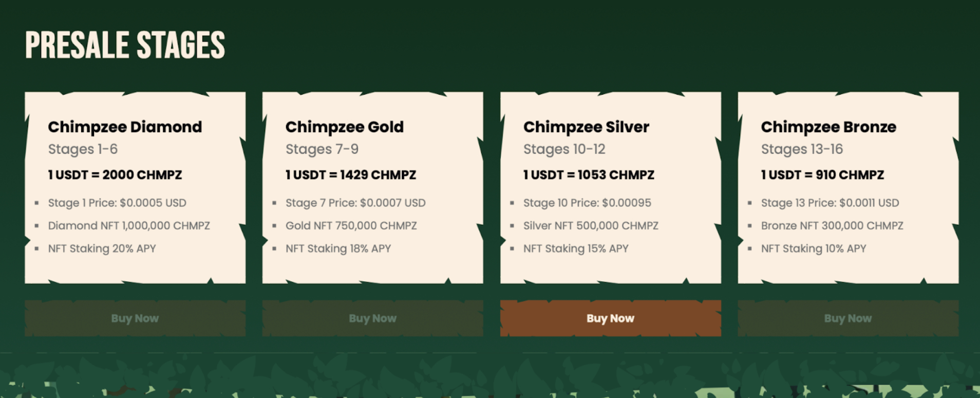The height and width of the screenshot is (398, 980).
Task: Select the Chimpzee Gold card title
Action: point(345,127)
